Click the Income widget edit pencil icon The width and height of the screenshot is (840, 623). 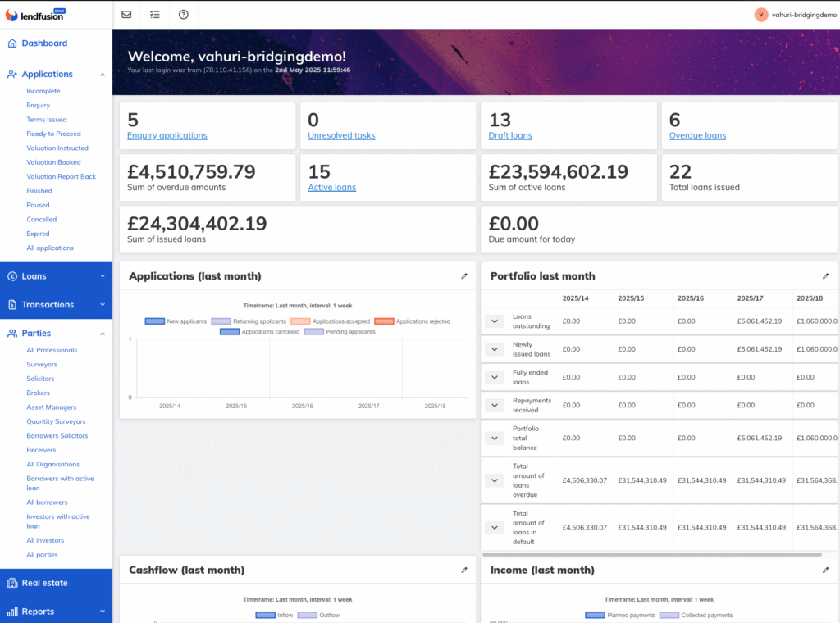pyautogui.click(x=825, y=570)
